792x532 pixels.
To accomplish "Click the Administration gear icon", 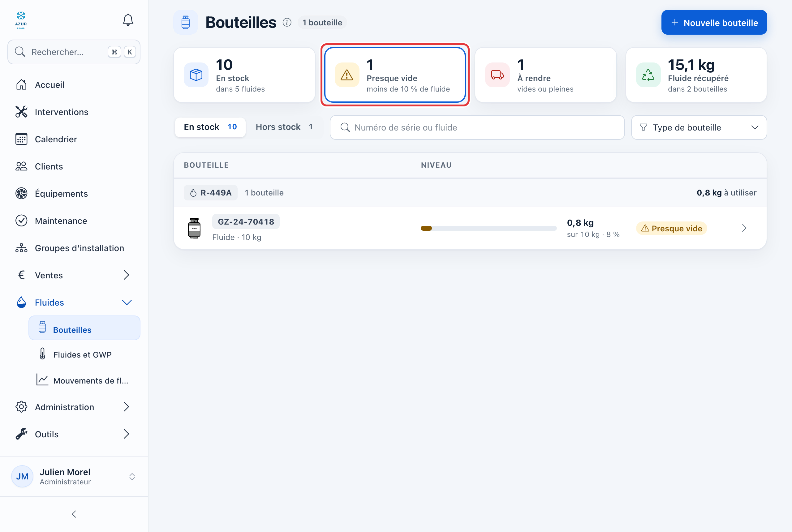I will click(x=21, y=406).
